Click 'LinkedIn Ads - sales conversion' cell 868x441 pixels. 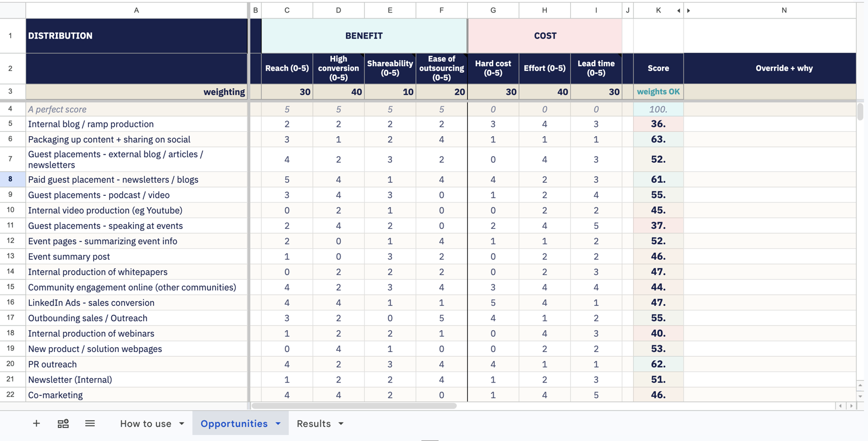tap(137, 303)
